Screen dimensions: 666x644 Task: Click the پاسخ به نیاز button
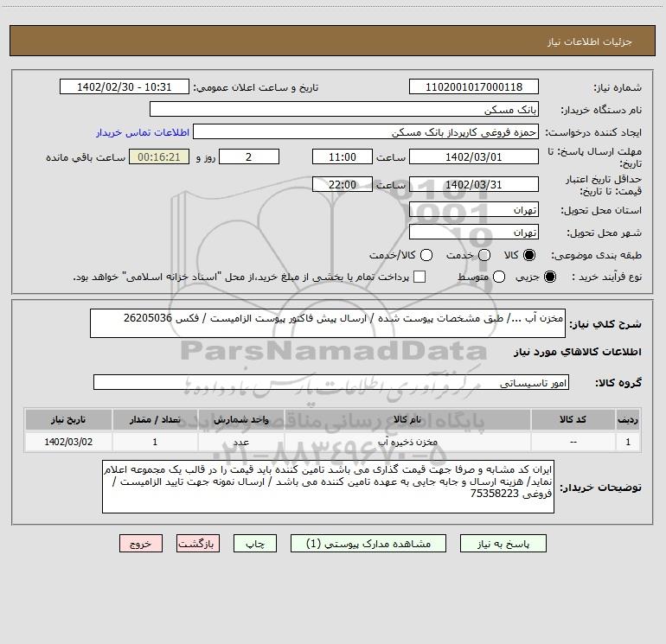[x=503, y=544]
